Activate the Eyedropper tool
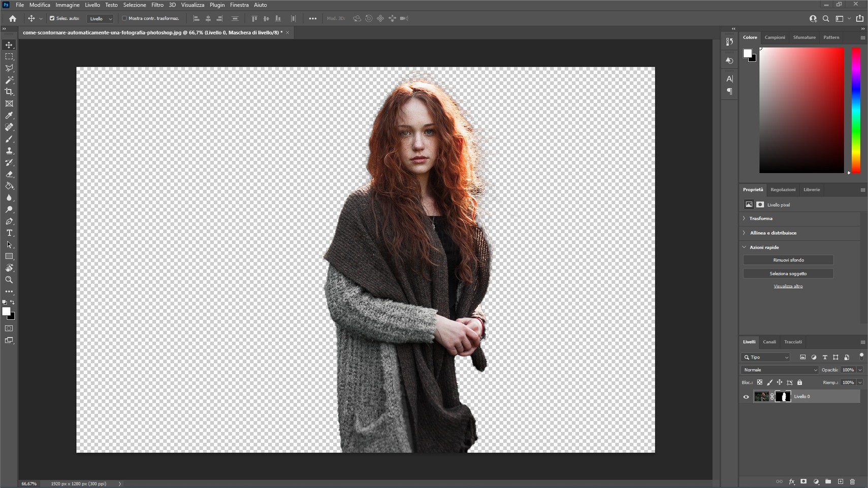 (9, 116)
